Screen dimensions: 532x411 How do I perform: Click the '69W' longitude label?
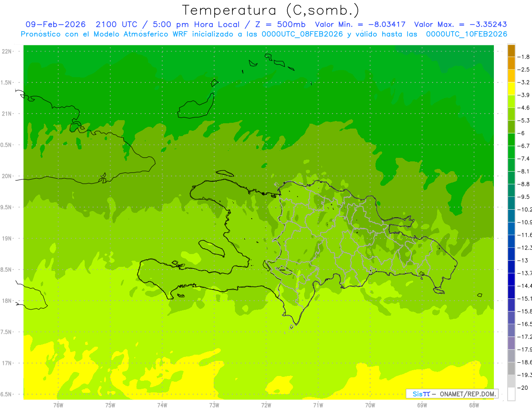422,405
